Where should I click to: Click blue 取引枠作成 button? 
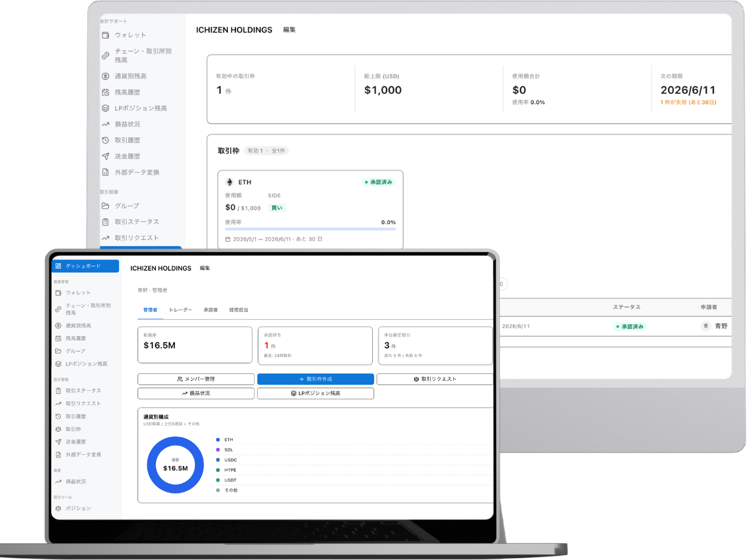[316, 379]
